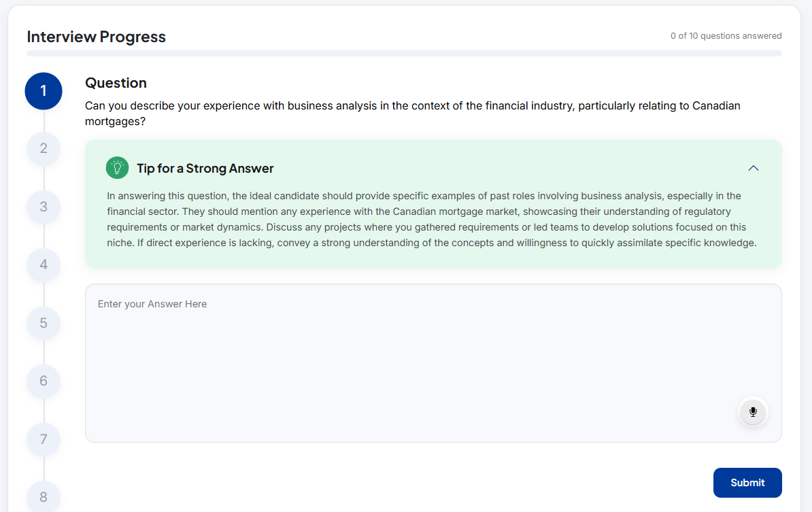Click the Interview Progress title
The height and width of the screenshot is (512, 812).
coord(96,37)
